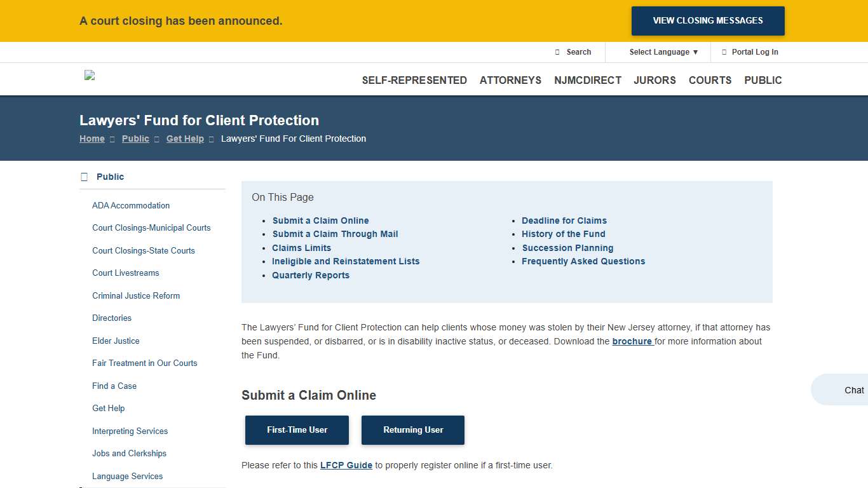Download the Fund brochure link
868x488 pixels.
632,341
